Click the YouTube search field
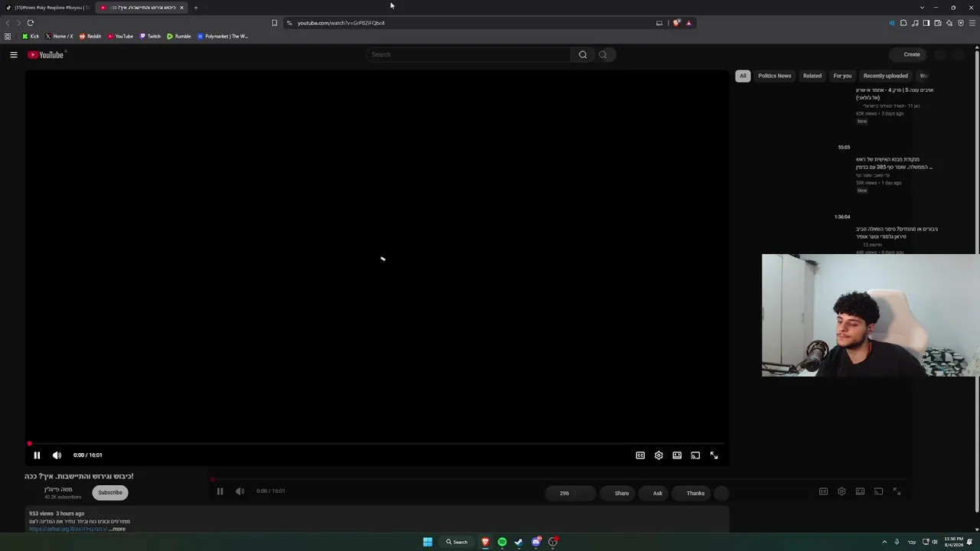Screen dimensions: 980x551 coord(469,54)
